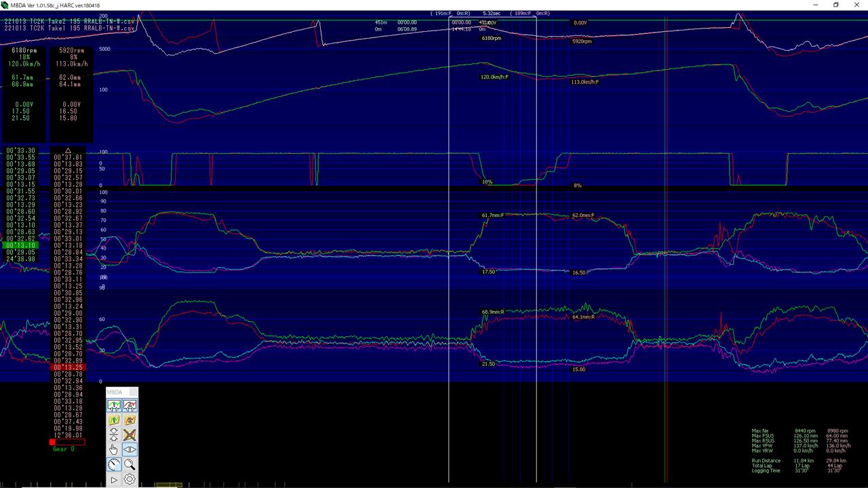Select lap time 00'29.00 in right list
The height and width of the screenshot is (488, 868).
pos(68,313)
